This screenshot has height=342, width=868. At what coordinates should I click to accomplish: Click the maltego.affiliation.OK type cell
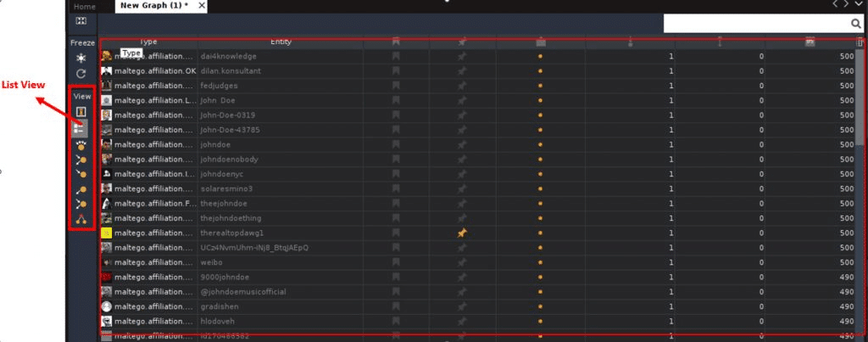(x=155, y=71)
